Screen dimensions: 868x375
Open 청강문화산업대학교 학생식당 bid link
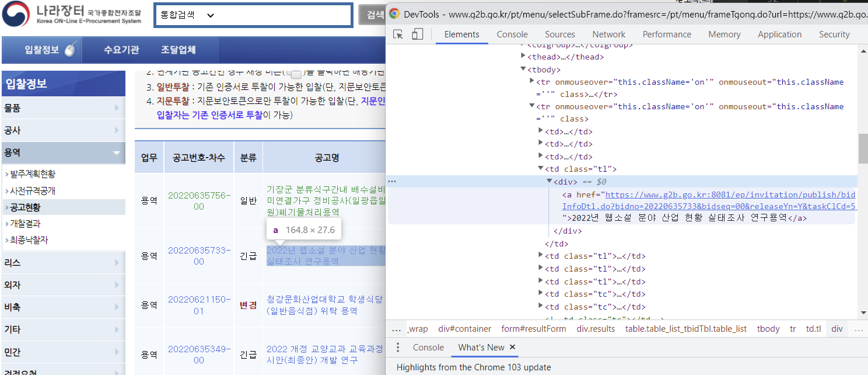tap(325, 305)
